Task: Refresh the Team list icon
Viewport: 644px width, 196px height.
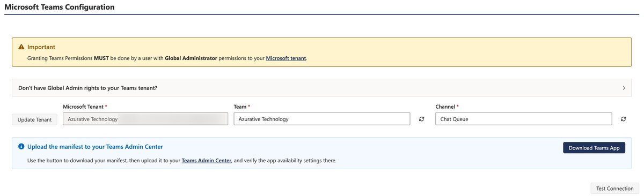Action: click(x=422, y=119)
